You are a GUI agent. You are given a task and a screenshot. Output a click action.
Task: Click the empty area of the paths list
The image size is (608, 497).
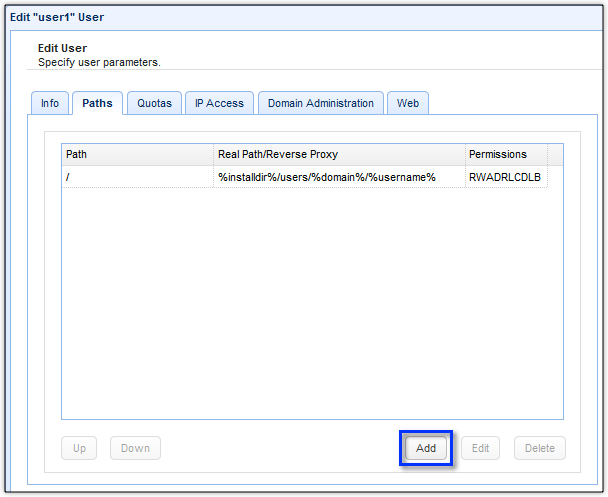point(312,300)
